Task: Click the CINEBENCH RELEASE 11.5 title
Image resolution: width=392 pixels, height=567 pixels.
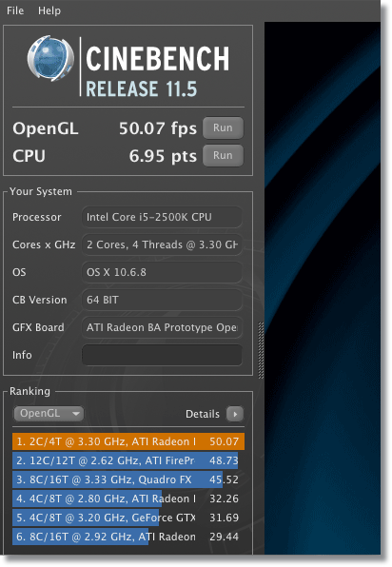Action: click(157, 71)
